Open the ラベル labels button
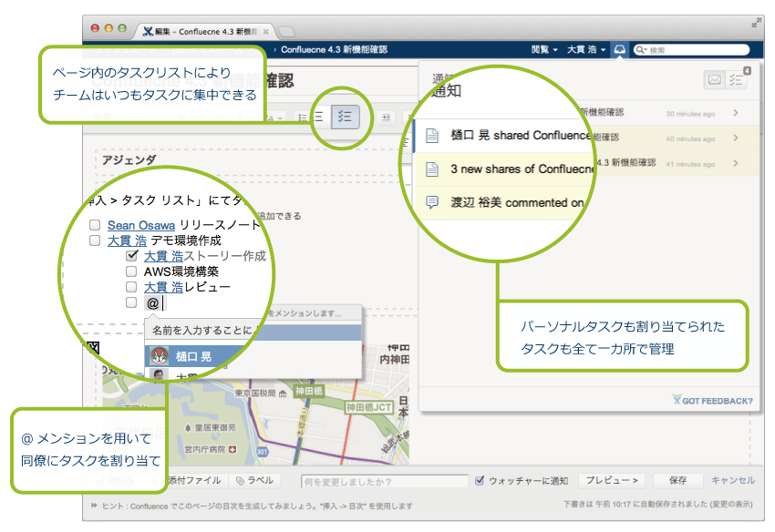The width and height of the screenshot is (775, 532). click(x=255, y=480)
